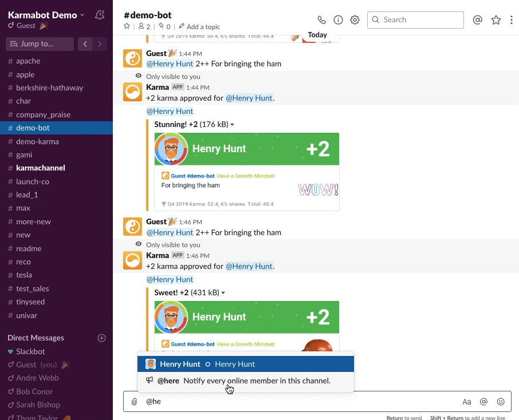Open the univar channel
This screenshot has width=519, height=420.
pos(56,315)
